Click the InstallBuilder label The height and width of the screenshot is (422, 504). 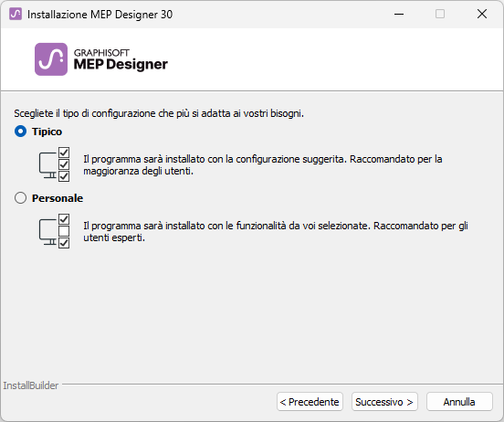point(31,385)
